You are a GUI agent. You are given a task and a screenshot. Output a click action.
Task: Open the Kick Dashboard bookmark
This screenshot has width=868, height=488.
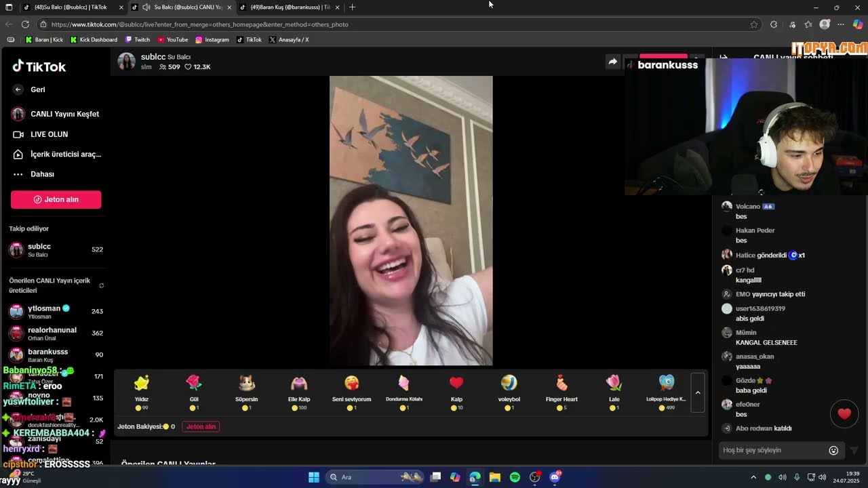94,40
